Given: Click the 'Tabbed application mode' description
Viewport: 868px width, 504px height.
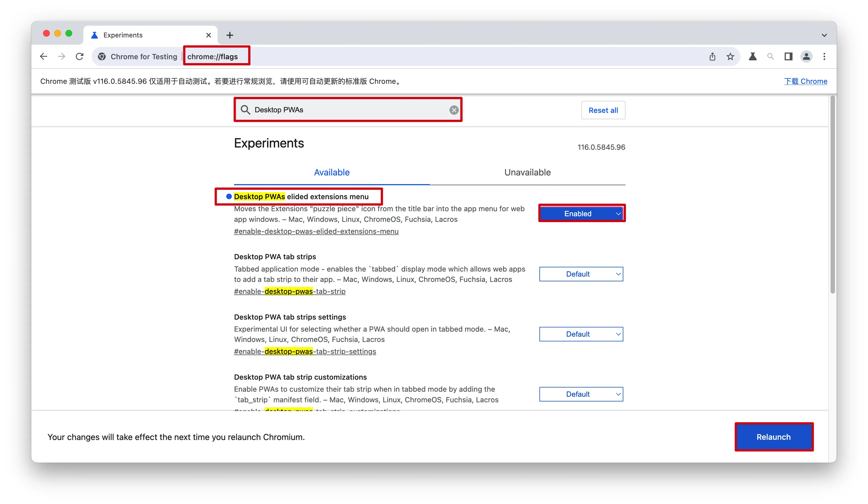Looking at the screenshot, I should [379, 274].
